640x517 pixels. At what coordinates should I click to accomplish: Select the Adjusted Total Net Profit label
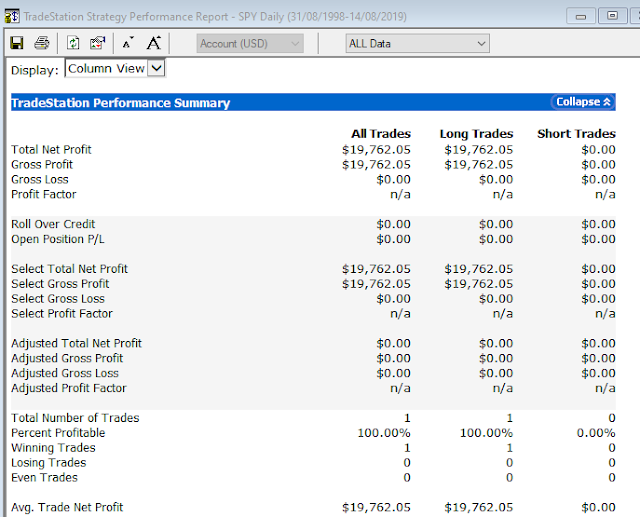(x=76, y=343)
